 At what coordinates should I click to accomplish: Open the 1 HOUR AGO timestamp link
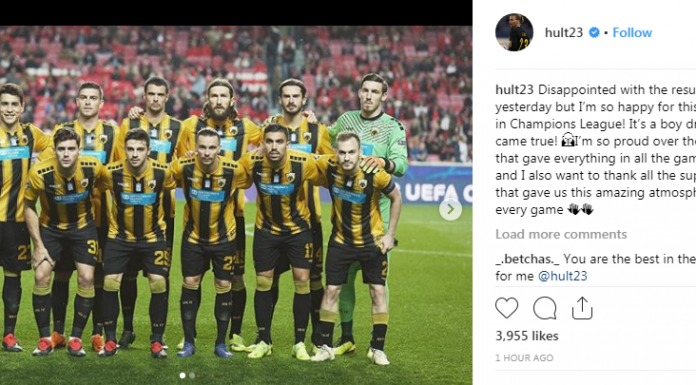click(524, 358)
